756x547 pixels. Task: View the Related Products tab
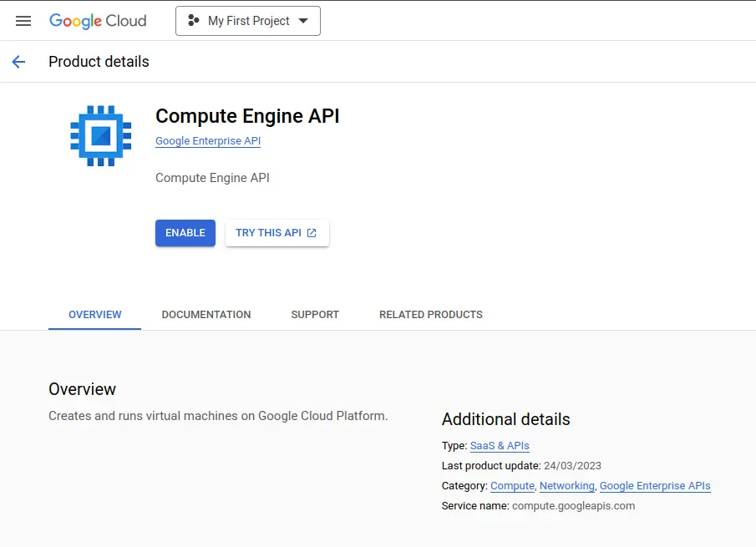431,315
